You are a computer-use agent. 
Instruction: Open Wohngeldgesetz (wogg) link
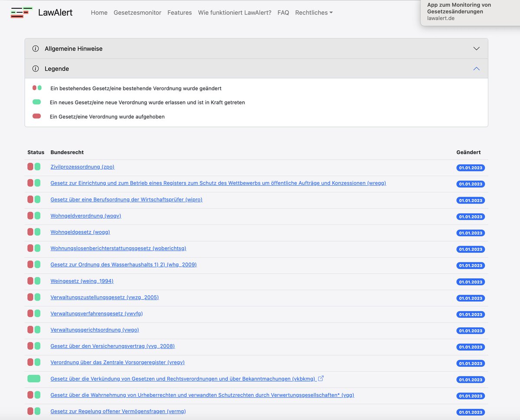[x=80, y=232]
